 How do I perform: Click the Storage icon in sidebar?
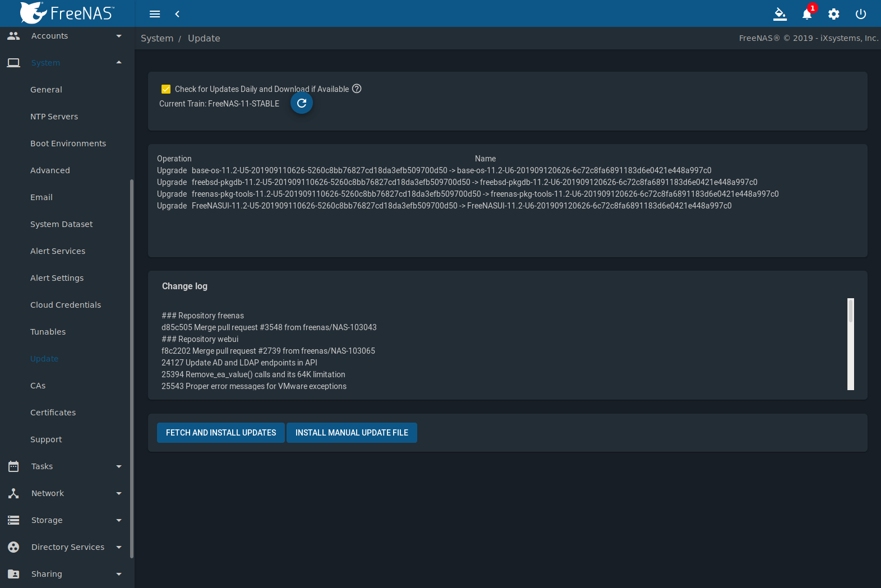pos(13,520)
